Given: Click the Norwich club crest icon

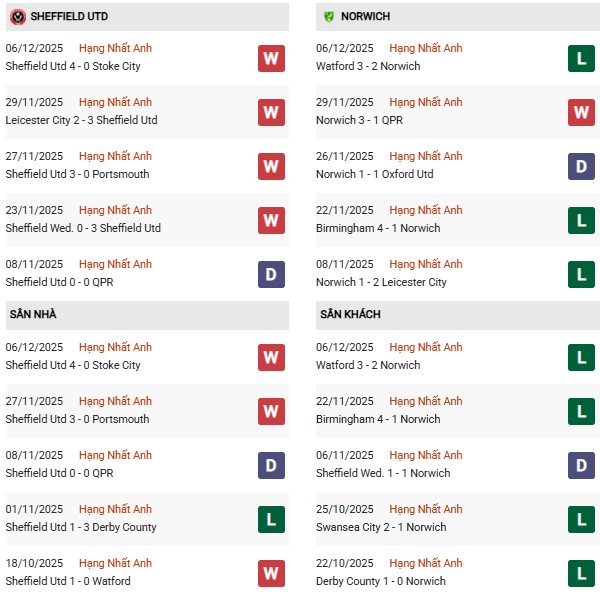Looking at the screenshot, I should (328, 17).
